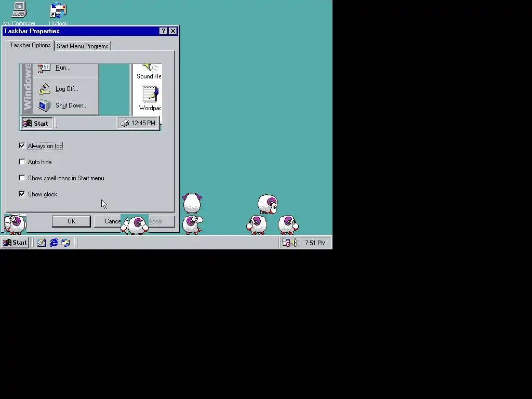This screenshot has height=399, width=532.
Task: Launch Outlook Express from Quick Launch
Action: tap(65, 243)
